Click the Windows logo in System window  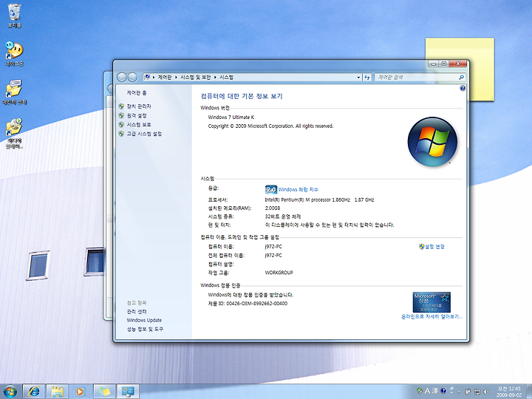point(432,142)
